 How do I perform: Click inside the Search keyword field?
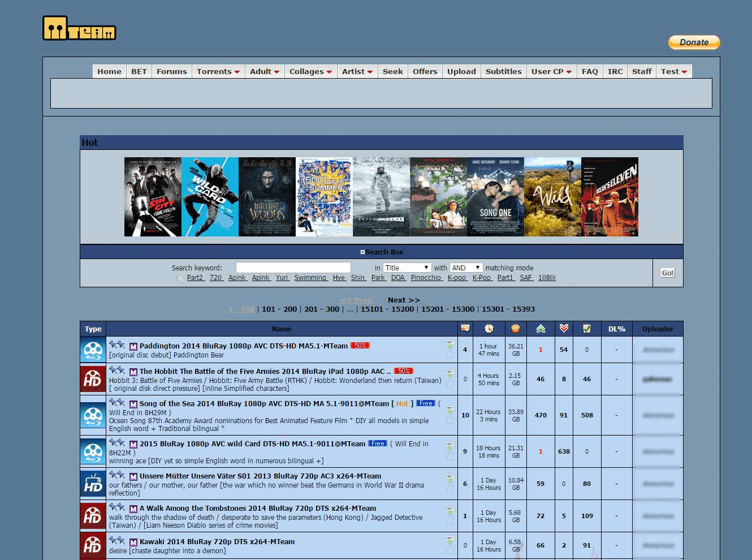coord(293,268)
